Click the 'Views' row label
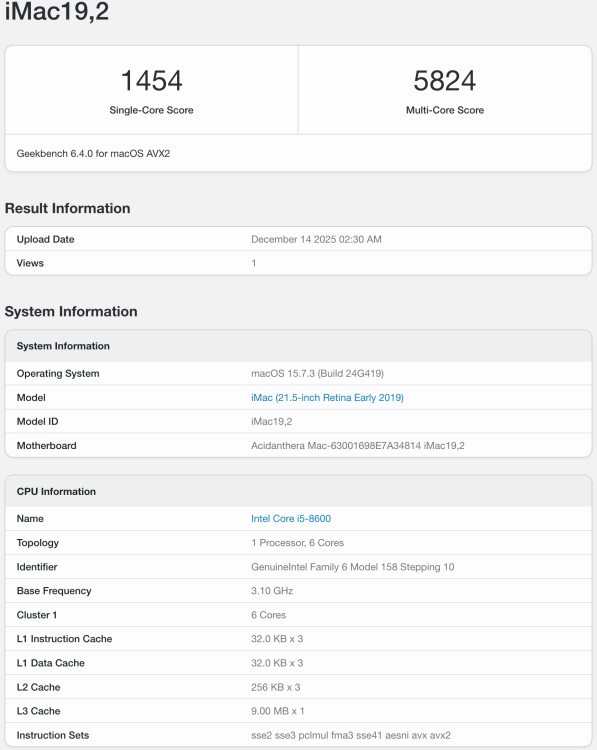 click(x=30, y=263)
